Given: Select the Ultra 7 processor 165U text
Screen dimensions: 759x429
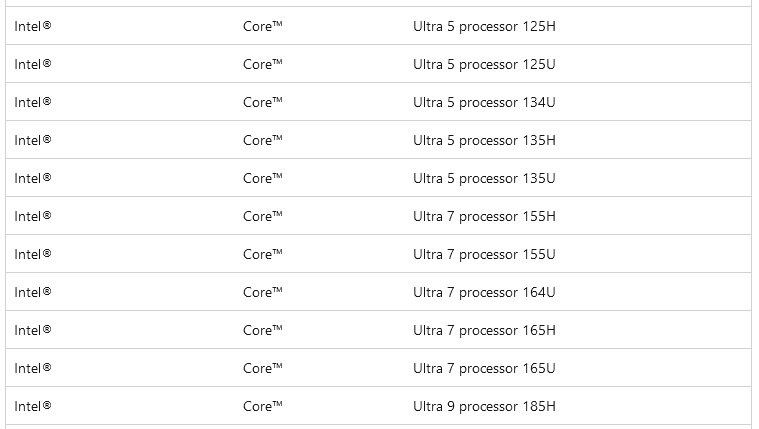Looking at the screenshot, I should pyautogui.click(x=484, y=368).
